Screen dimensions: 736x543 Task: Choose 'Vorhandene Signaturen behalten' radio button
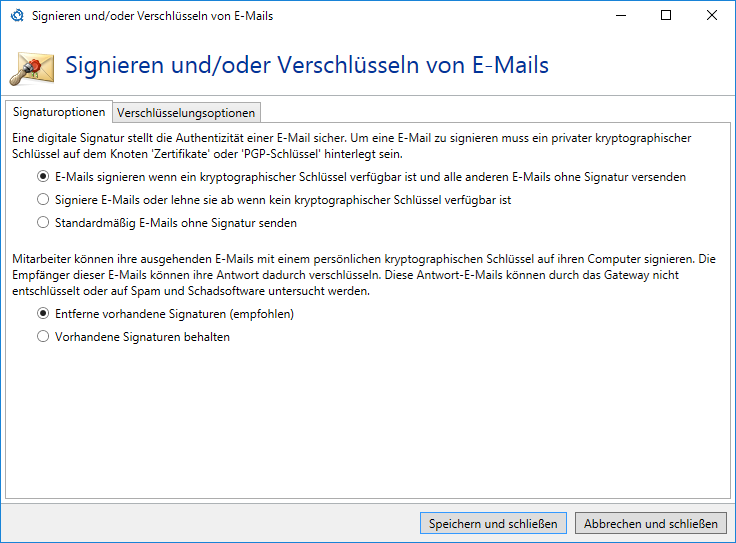coord(43,337)
